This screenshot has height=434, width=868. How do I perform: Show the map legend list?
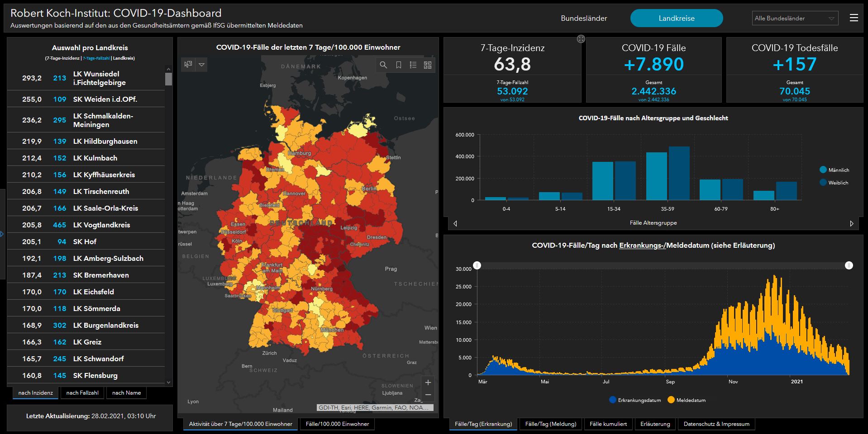(413, 65)
